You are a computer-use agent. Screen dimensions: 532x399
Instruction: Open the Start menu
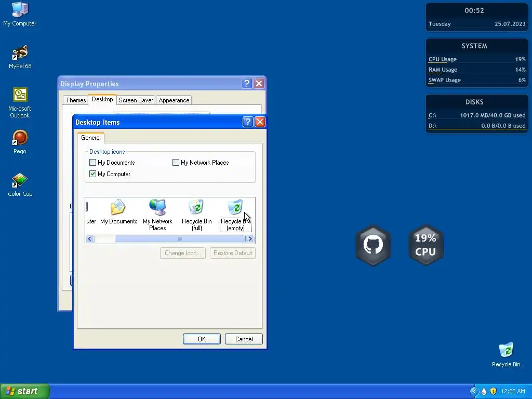(x=24, y=391)
